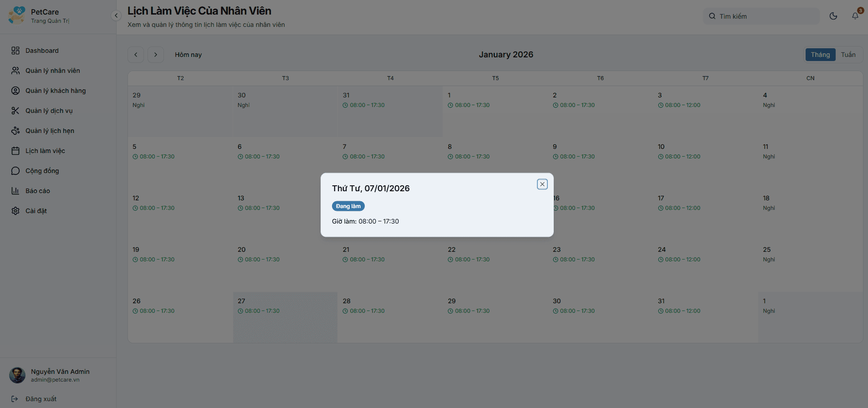
Task: Close the Thứ Tư 07/01/2026 popup
Action: [542, 184]
